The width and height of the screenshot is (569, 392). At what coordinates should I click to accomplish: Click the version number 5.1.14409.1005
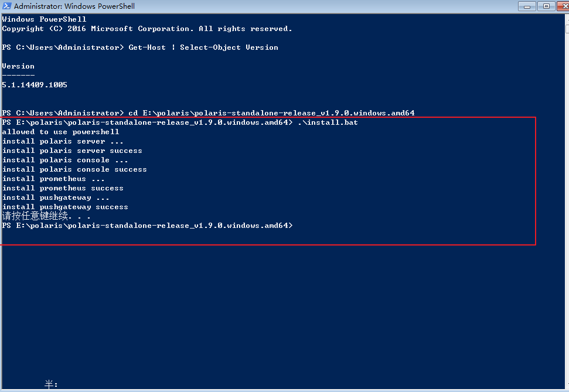[35, 85]
